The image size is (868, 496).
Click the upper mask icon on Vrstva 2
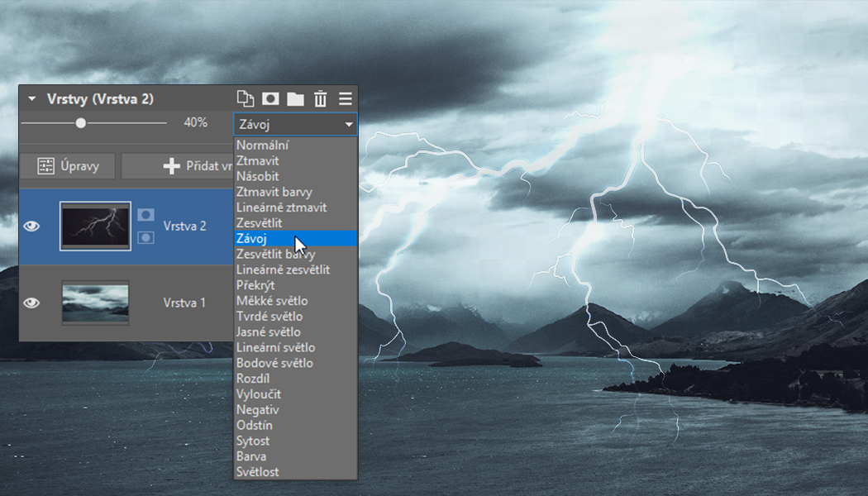tap(145, 214)
